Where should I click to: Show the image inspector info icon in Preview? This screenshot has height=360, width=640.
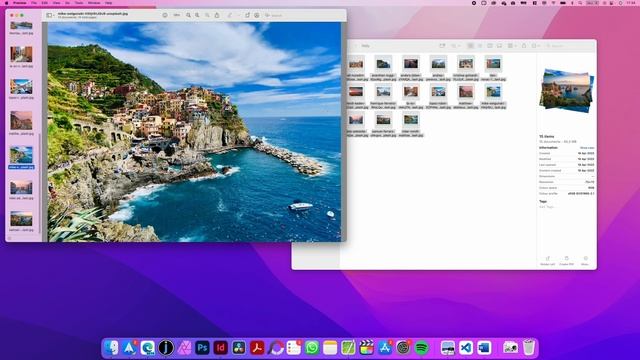coord(165,15)
